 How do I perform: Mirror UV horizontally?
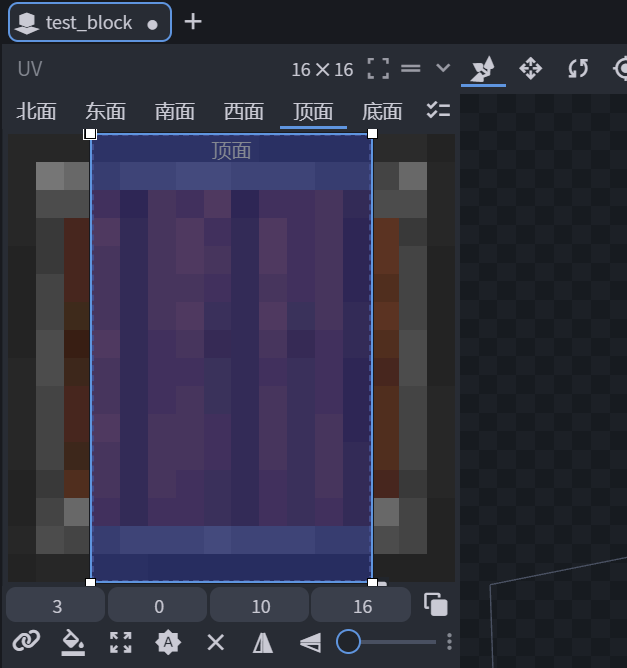263,642
